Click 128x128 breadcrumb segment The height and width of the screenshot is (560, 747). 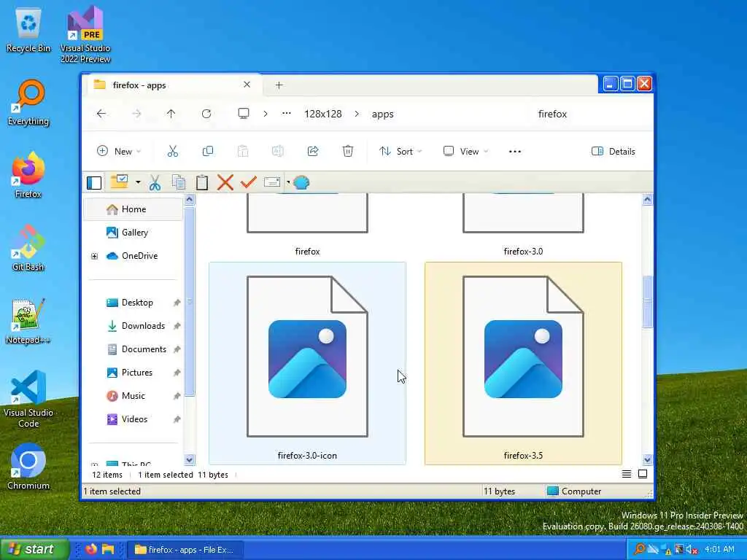tap(323, 114)
